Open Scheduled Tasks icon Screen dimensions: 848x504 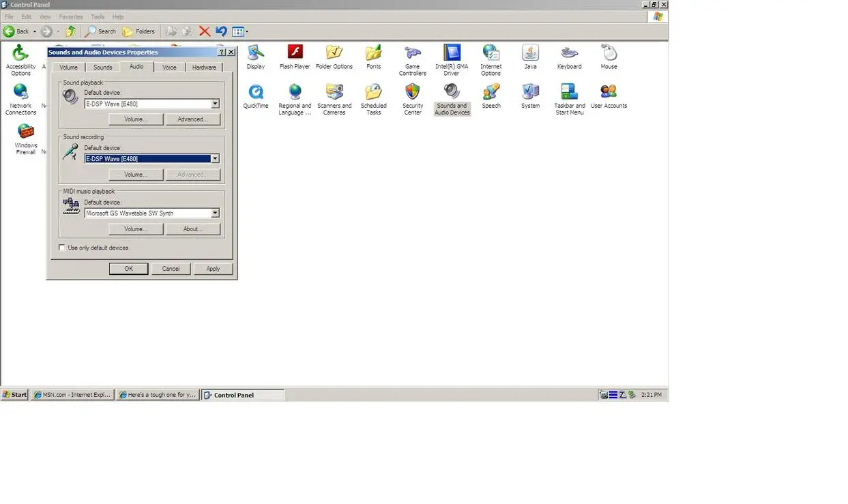(x=373, y=100)
